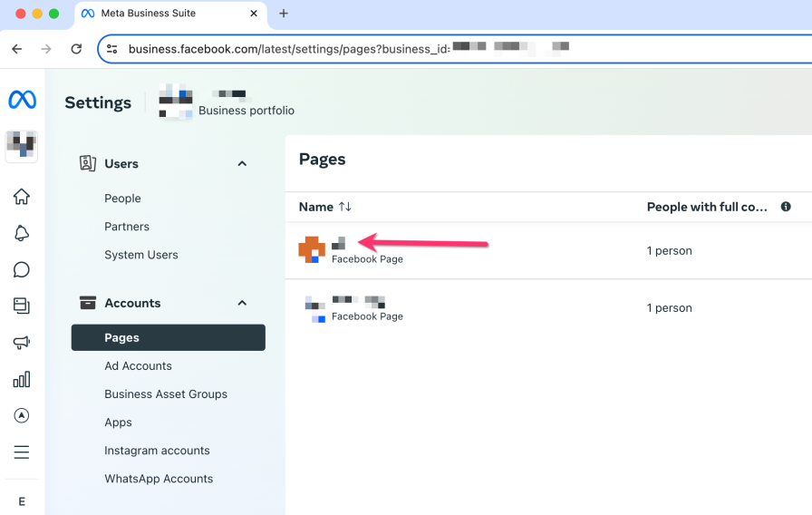The height and width of the screenshot is (515, 812).
Task: Click the Meta logo icon
Action: pos(22,100)
